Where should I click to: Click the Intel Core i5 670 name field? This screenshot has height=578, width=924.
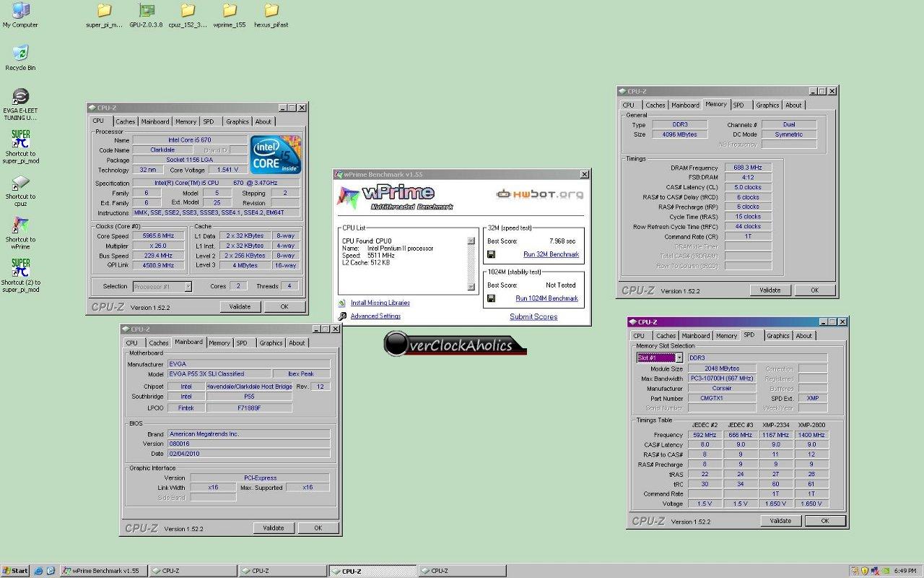[x=190, y=140]
